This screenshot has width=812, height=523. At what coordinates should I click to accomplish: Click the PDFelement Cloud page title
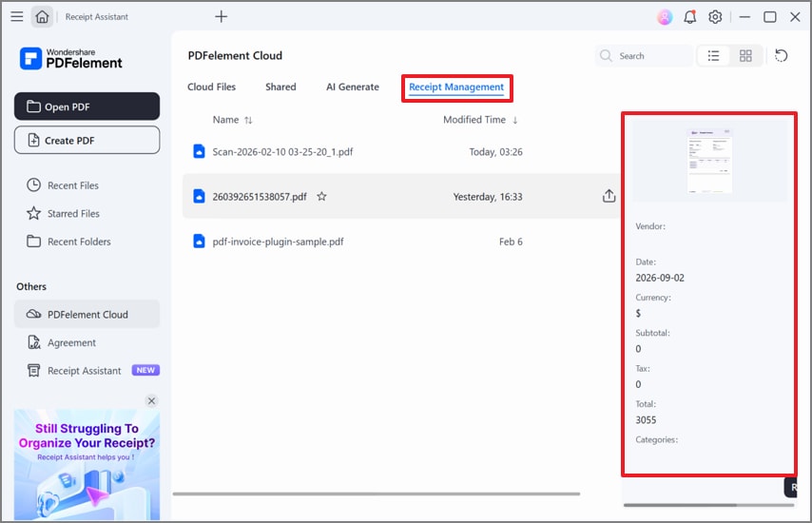235,55
